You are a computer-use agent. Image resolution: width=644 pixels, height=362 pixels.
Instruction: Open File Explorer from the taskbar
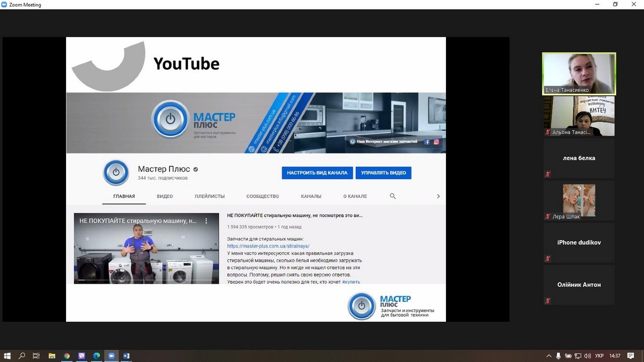pos(52,356)
